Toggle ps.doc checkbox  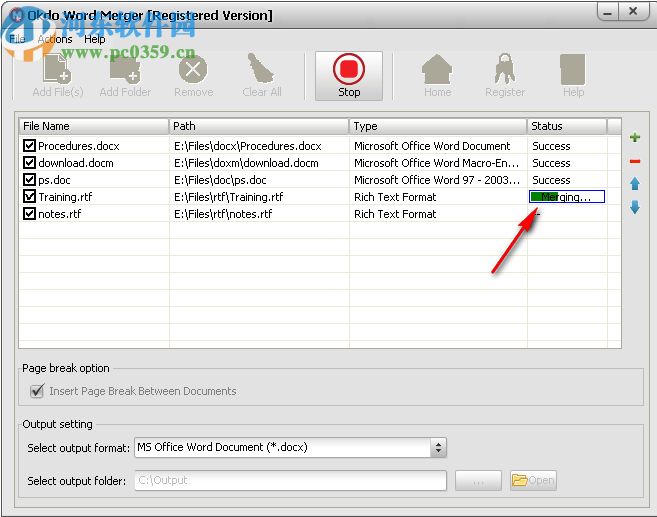[29, 180]
